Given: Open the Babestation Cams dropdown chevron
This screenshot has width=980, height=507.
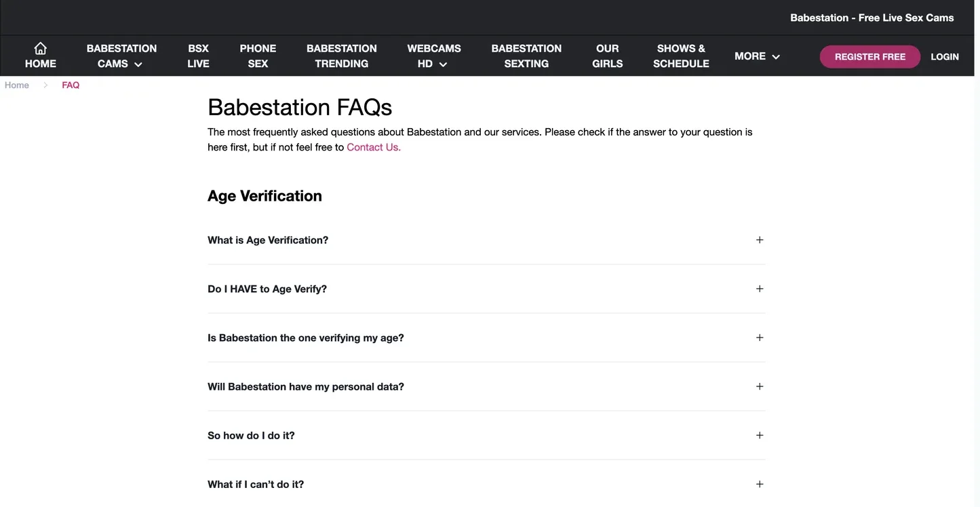Looking at the screenshot, I should [x=138, y=64].
